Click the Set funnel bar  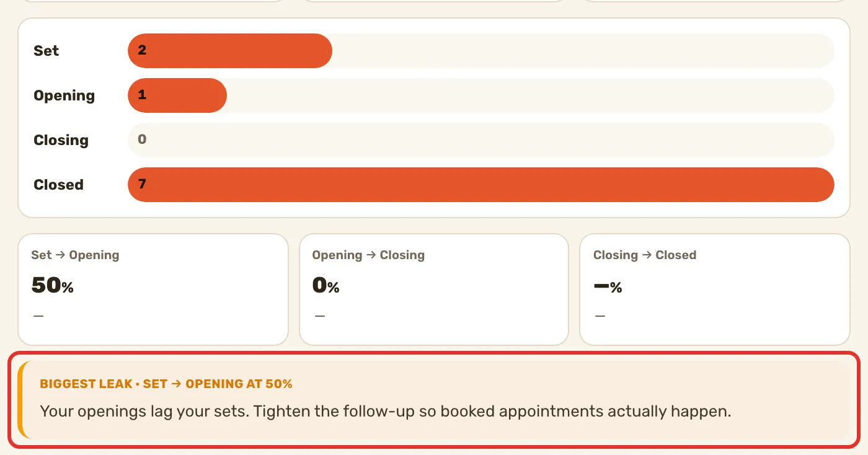tap(230, 51)
